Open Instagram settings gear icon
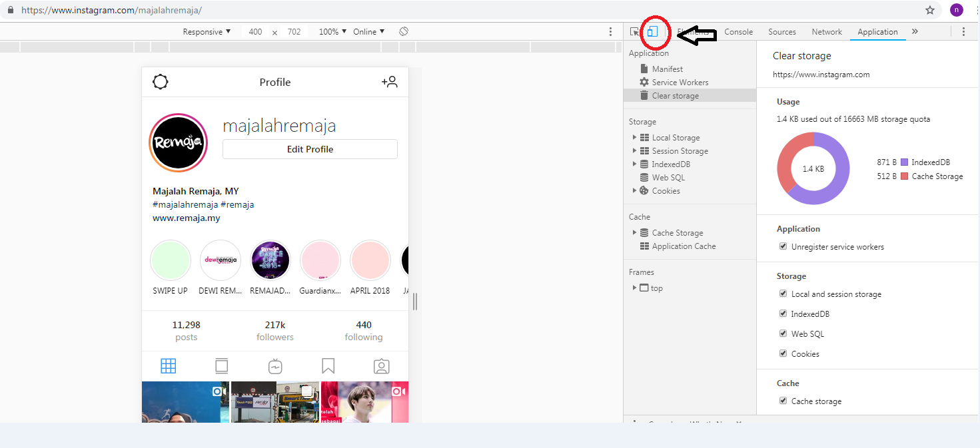The image size is (980, 448). pyautogui.click(x=161, y=82)
